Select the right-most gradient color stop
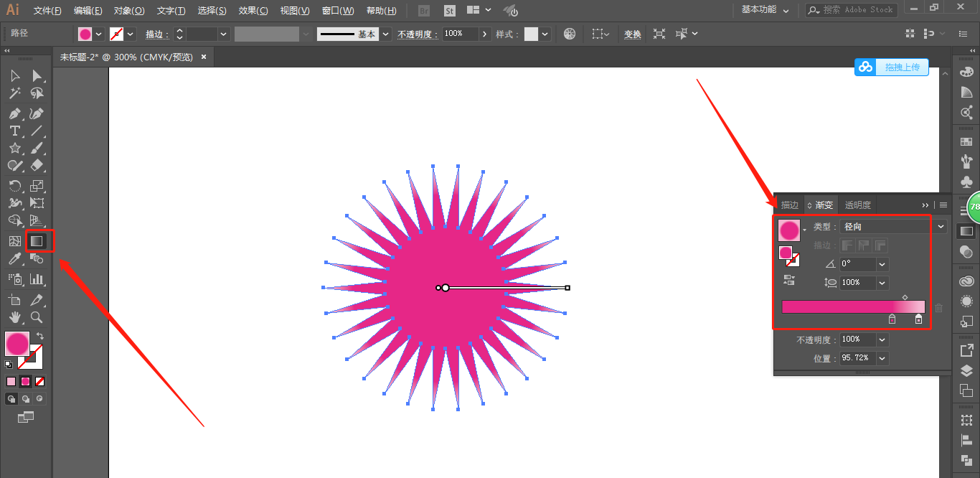Image resolution: width=980 pixels, height=478 pixels. click(x=918, y=319)
